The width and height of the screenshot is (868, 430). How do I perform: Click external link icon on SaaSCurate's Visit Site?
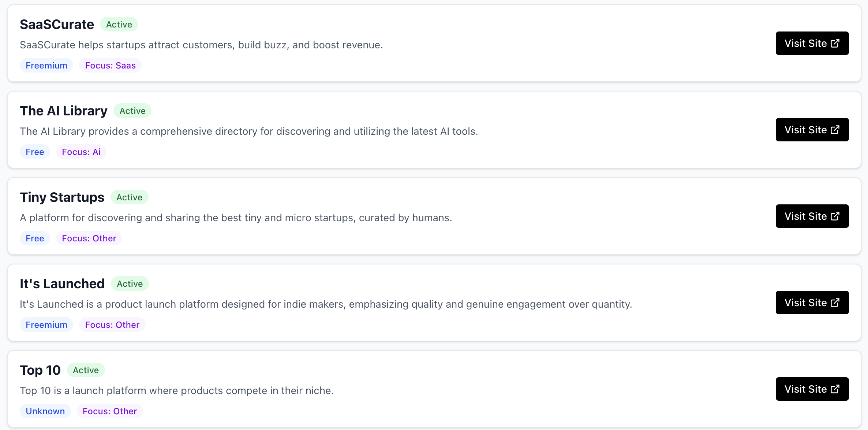coord(835,43)
